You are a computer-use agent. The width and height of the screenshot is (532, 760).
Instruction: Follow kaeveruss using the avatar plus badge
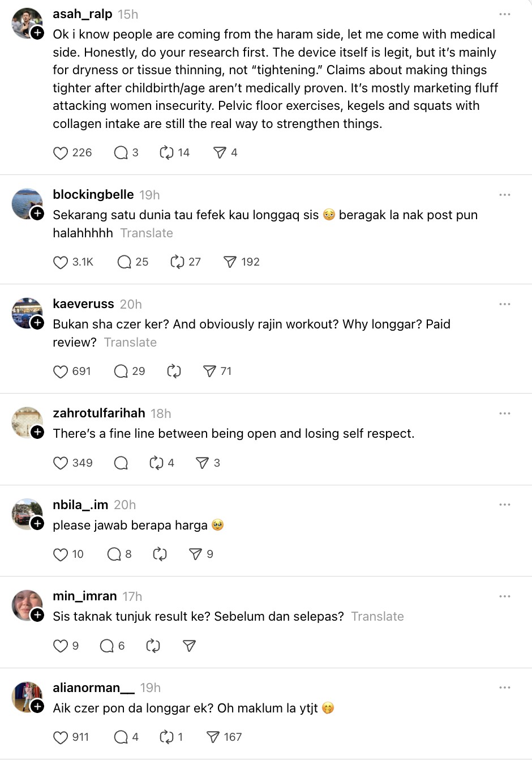tap(37, 323)
